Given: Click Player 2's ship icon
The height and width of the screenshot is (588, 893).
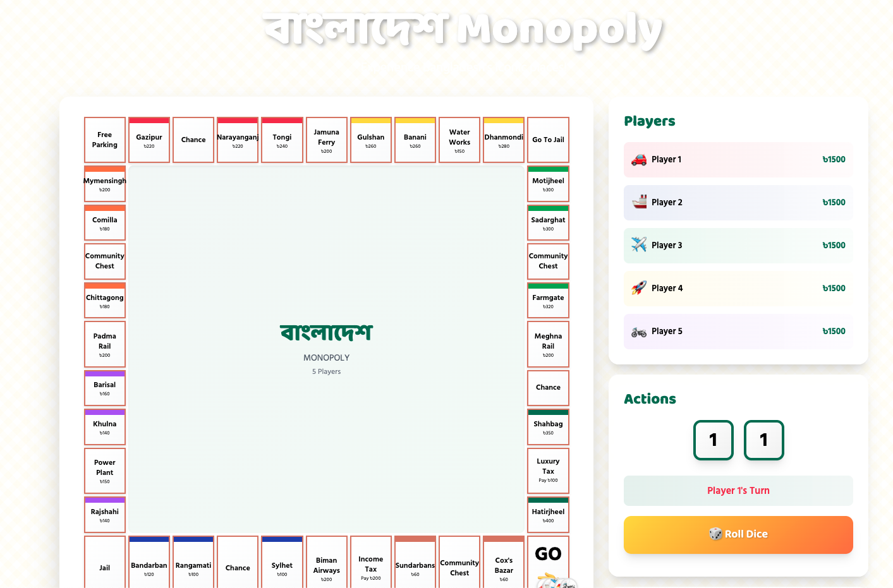Looking at the screenshot, I should point(639,203).
